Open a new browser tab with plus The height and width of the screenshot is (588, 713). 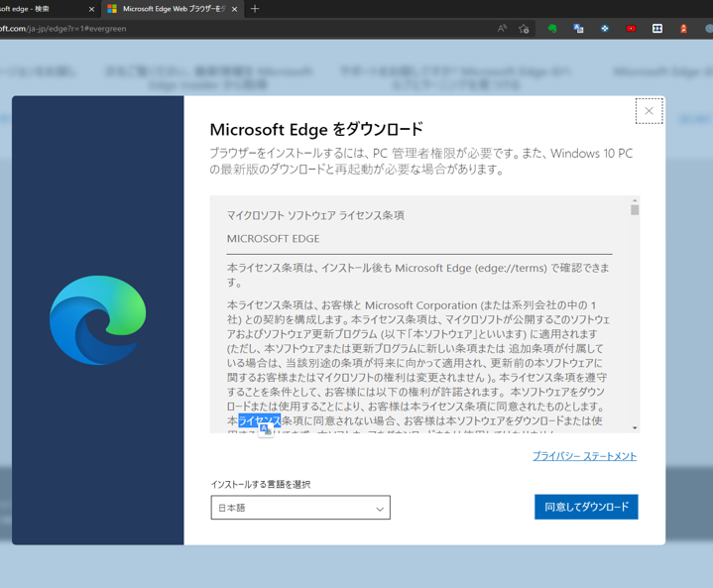pos(255,9)
